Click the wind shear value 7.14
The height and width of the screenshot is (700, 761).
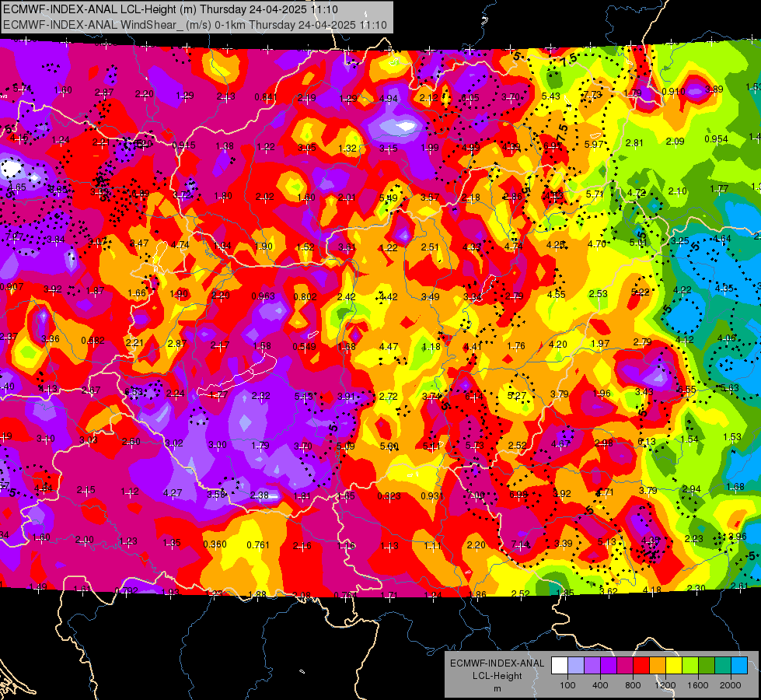[x=520, y=544]
